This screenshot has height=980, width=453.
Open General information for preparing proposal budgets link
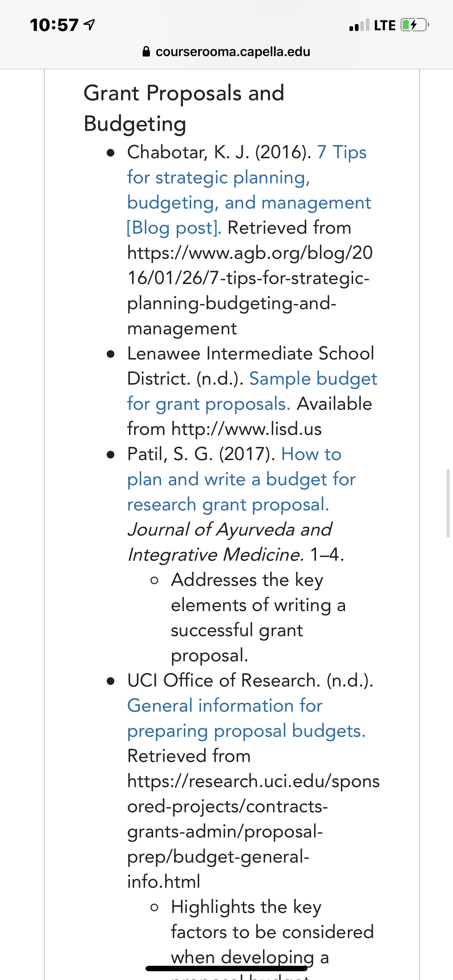pyautogui.click(x=246, y=718)
